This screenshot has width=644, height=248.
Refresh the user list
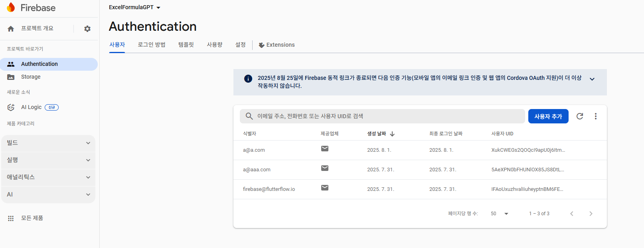580,116
